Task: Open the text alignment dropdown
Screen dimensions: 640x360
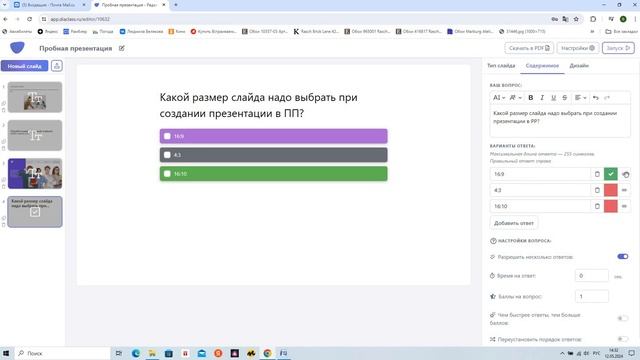Action: [580, 98]
